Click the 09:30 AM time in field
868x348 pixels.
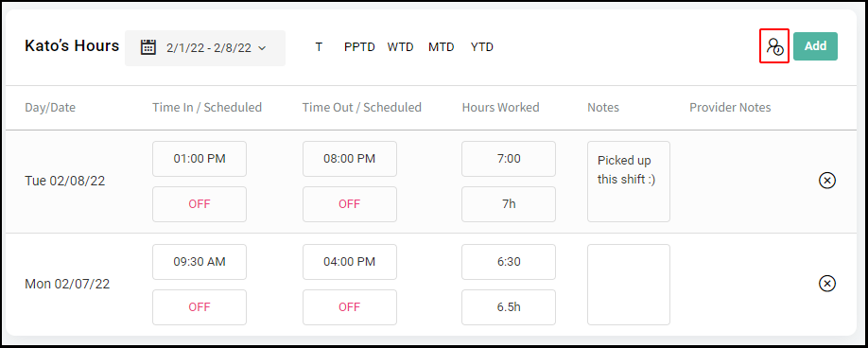click(200, 262)
